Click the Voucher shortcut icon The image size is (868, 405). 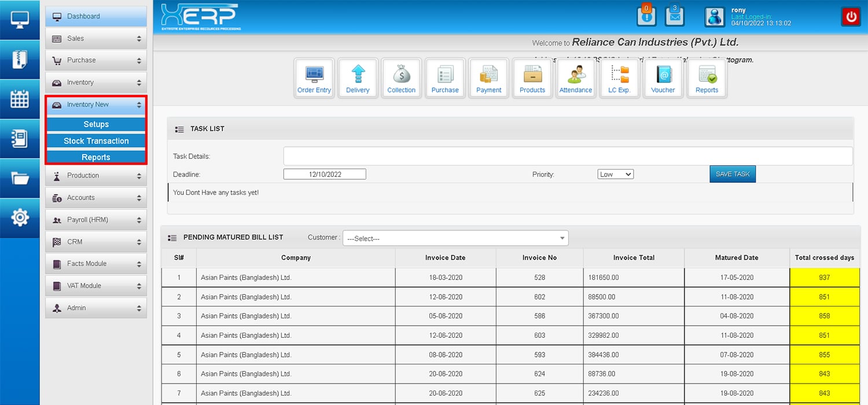coord(663,78)
